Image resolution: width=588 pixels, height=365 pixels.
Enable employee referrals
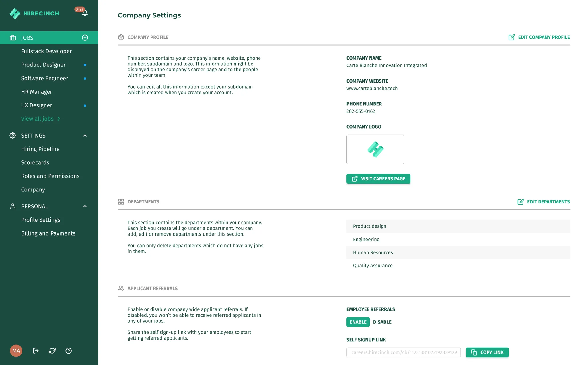[358, 322]
